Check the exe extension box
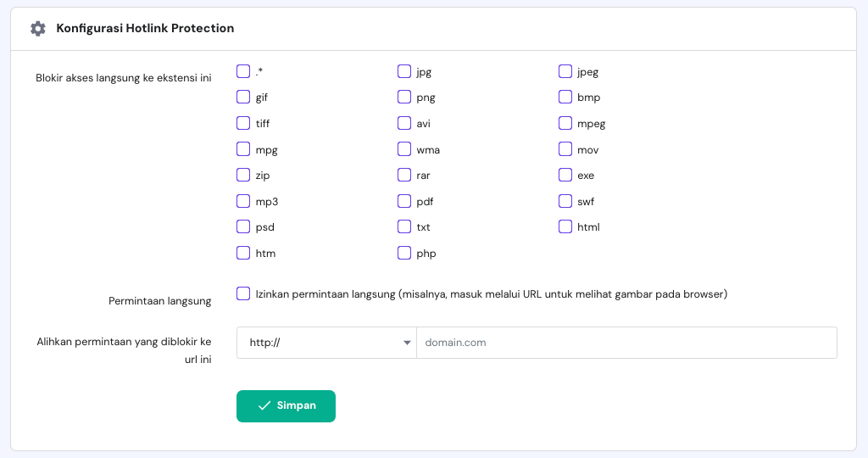Screen dimensions: 868x458 pos(565,176)
